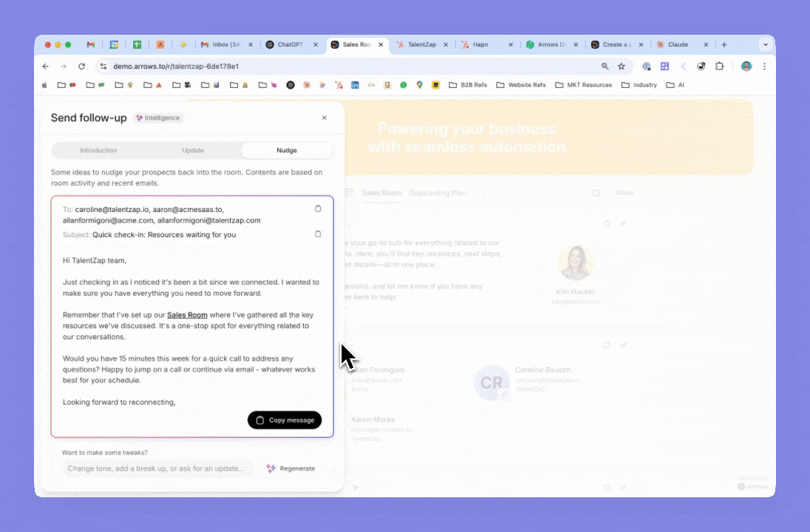Open the browser Extensions puzzle icon
The width and height of the screenshot is (810, 532).
[x=719, y=66]
